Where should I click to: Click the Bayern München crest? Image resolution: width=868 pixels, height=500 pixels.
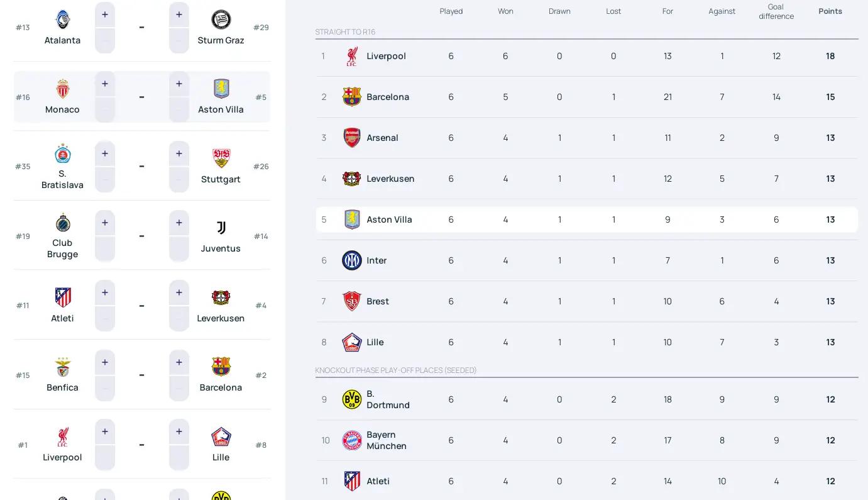351,440
